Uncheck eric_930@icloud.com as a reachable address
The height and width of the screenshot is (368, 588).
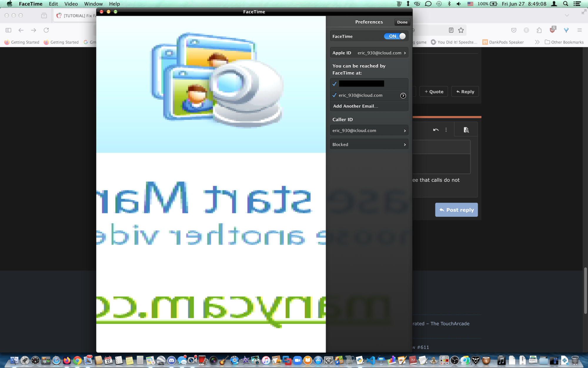[x=334, y=95]
